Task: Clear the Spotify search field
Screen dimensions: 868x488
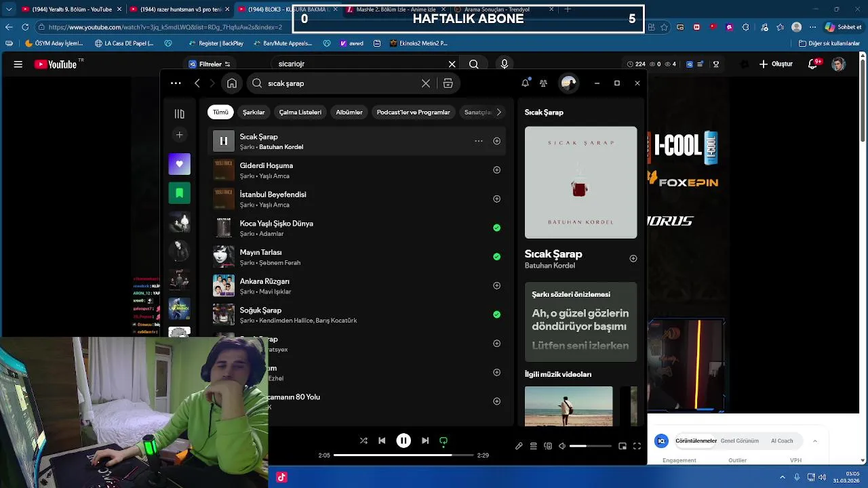Action: tap(426, 83)
